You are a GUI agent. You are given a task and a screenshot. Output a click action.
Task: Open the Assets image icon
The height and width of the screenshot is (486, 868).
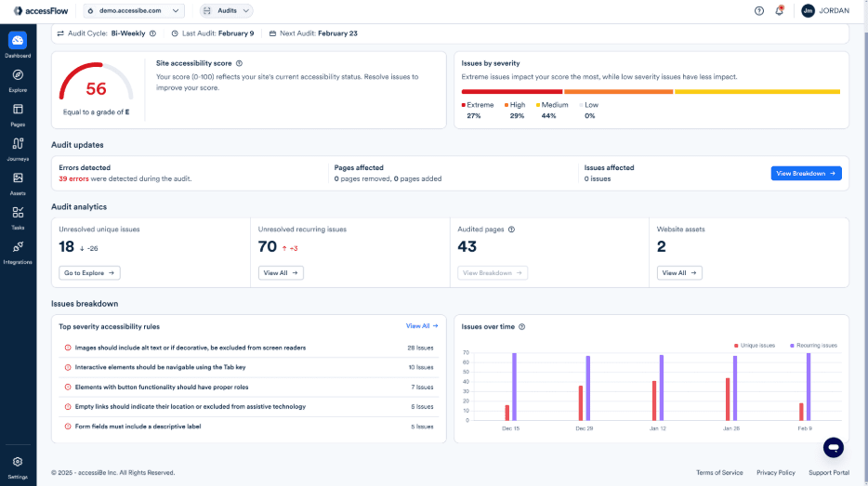(x=18, y=178)
